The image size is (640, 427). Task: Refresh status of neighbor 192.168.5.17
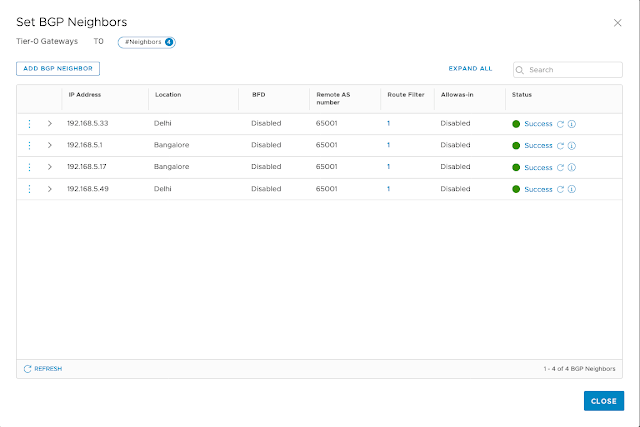coord(560,168)
